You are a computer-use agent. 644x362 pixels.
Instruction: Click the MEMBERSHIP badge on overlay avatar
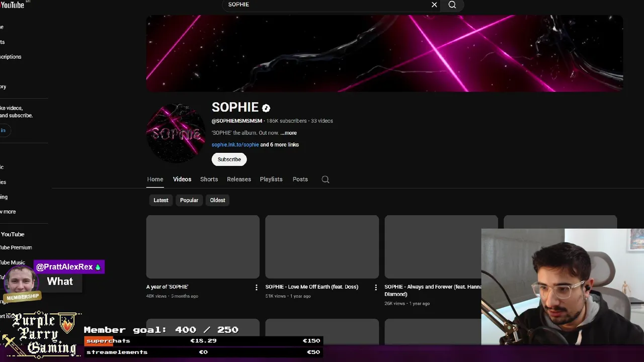pyautogui.click(x=23, y=297)
